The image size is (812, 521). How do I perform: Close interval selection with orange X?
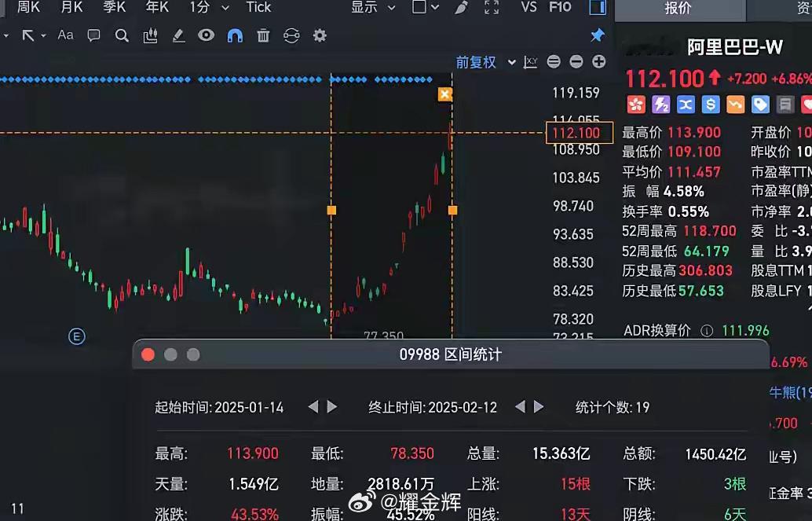tap(444, 94)
